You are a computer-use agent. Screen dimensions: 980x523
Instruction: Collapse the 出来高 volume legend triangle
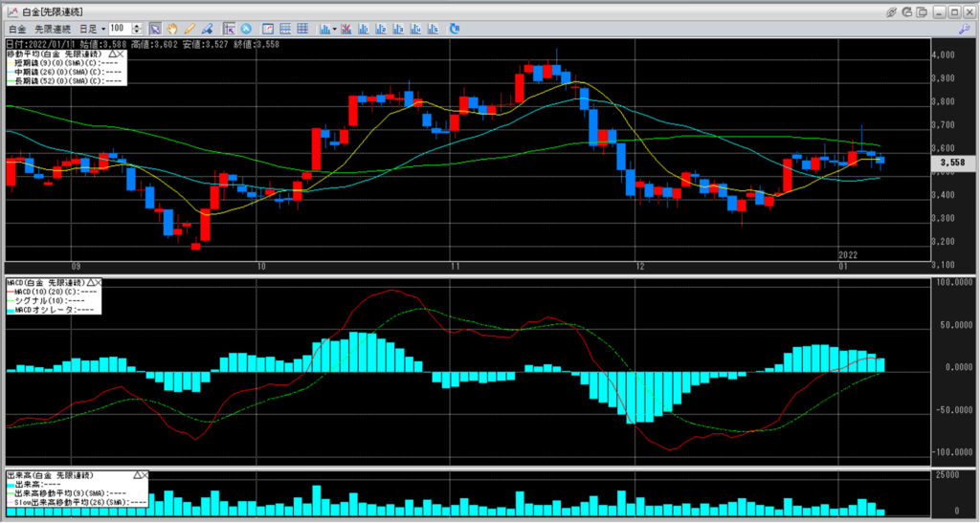click(137, 475)
